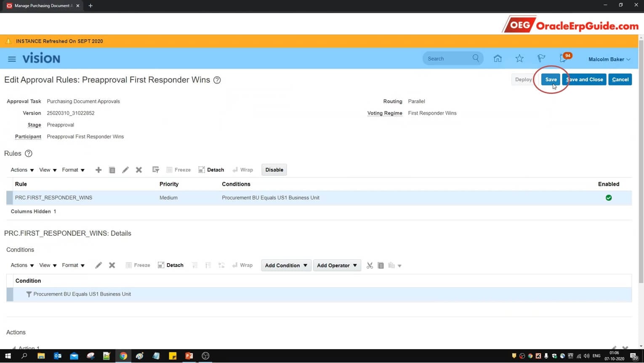644x363 pixels.
Task: Open the Watchlist flag icon
Action: pyautogui.click(x=541, y=59)
